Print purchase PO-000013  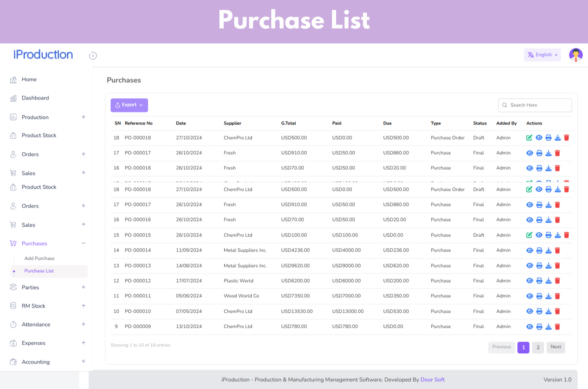[x=539, y=266]
